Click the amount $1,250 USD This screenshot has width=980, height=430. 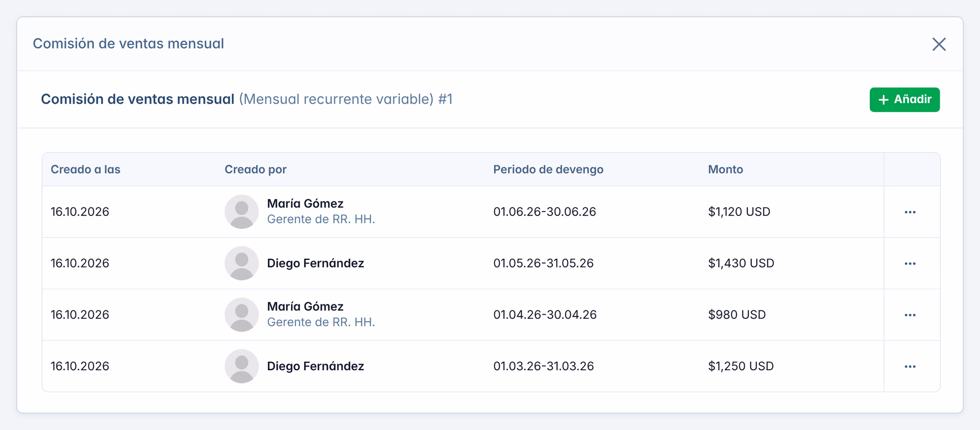click(741, 367)
